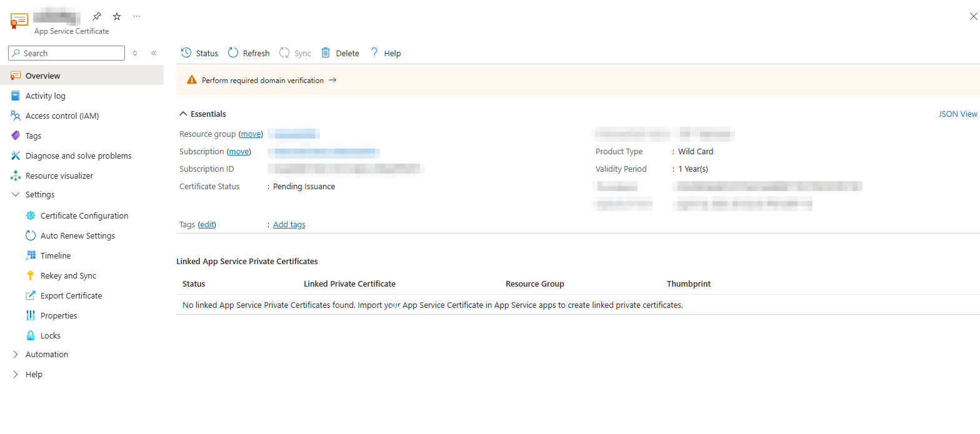Focus the sidebar Search box
Image resolution: width=980 pixels, height=434 pixels.
pyautogui.click(x=66, y=53)
